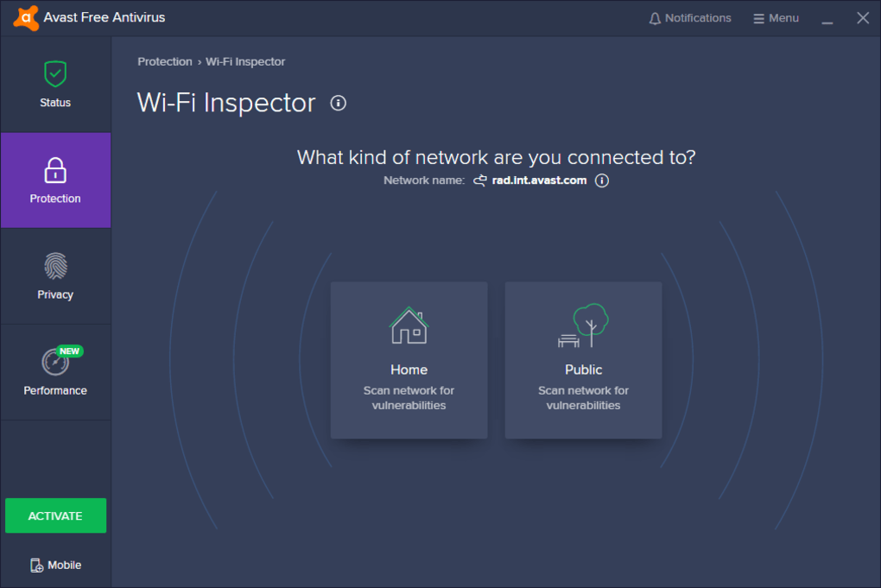Screen dimensions: 881x588
Task: Click the rad.int.avast.com network name
Action: click(540, 180)
